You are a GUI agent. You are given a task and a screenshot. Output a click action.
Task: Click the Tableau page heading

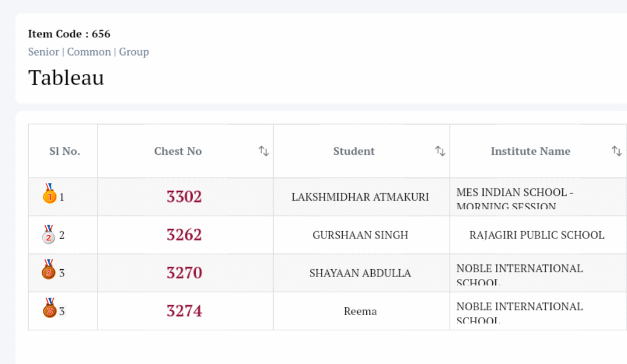(66, 78)
